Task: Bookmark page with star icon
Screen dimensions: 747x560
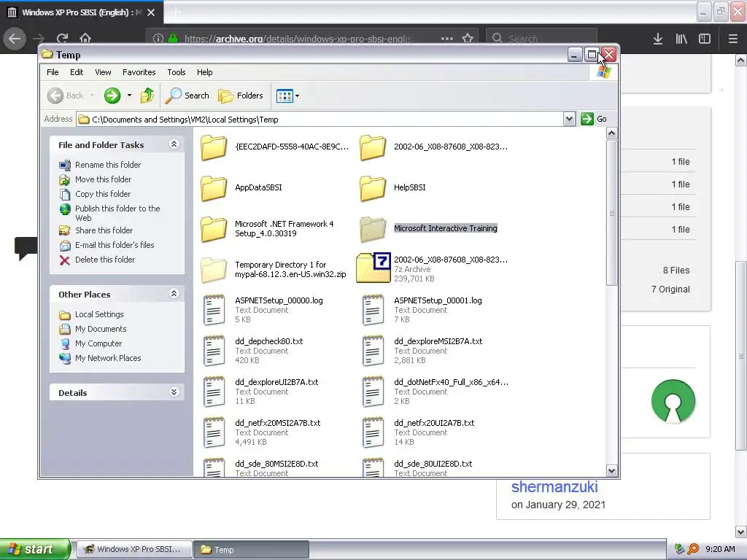Action: click(468, 38)
